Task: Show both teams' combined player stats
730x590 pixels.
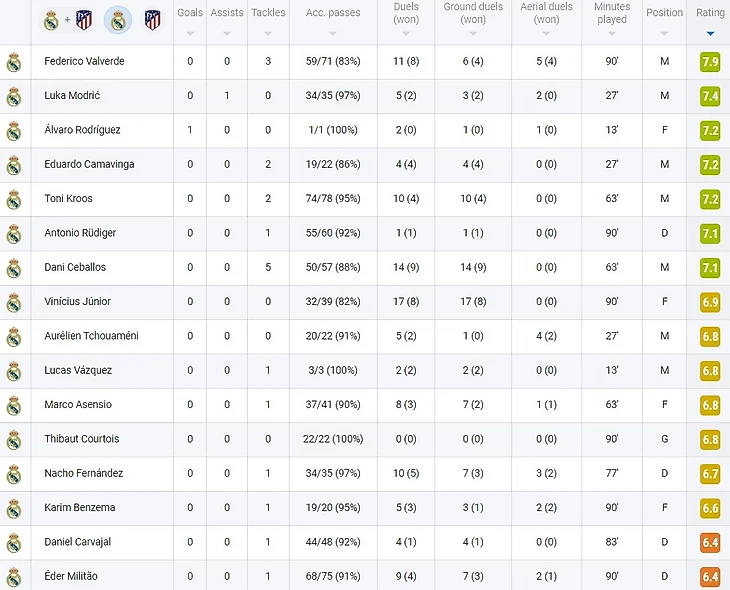Action: pos(68,20)
